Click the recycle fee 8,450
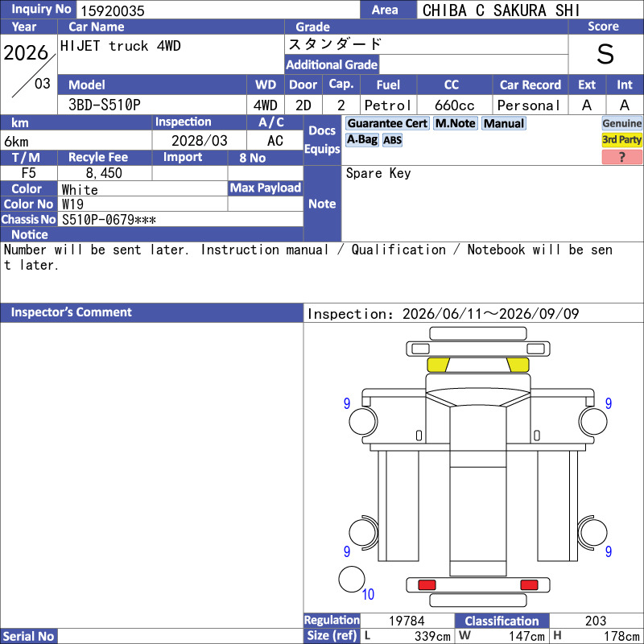 (104, 173)
